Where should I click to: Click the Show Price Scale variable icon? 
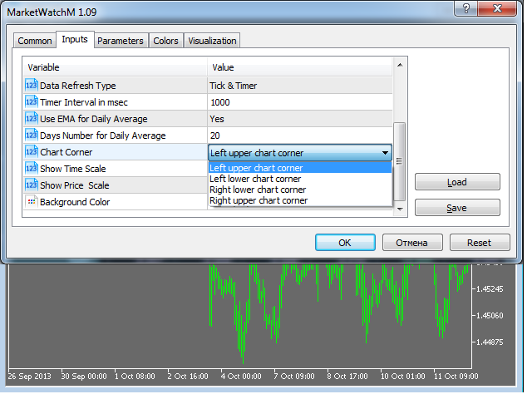click(32, 185)
